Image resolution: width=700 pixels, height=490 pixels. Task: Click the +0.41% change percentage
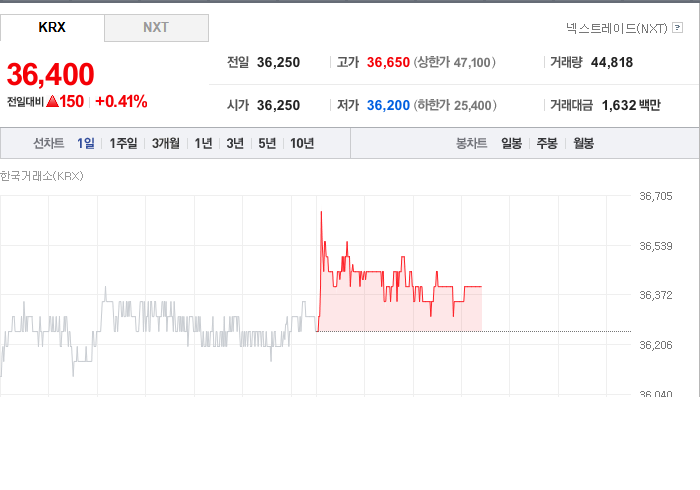pos(121,101)
